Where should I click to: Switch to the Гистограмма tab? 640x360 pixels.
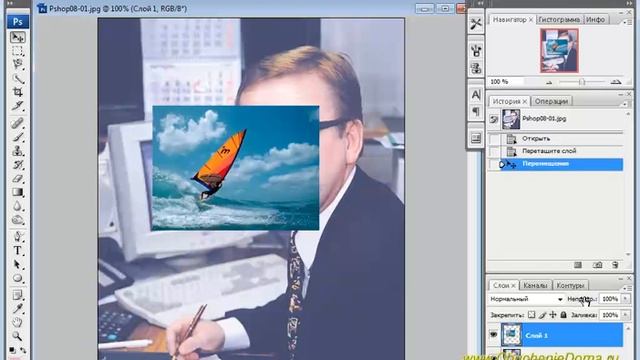[559, 20]
